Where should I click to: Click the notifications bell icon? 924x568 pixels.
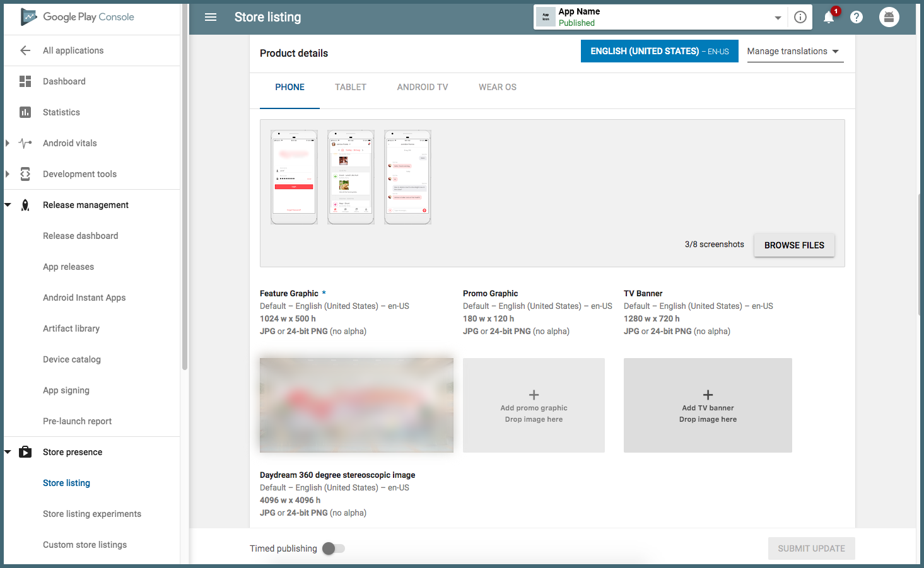829,18
